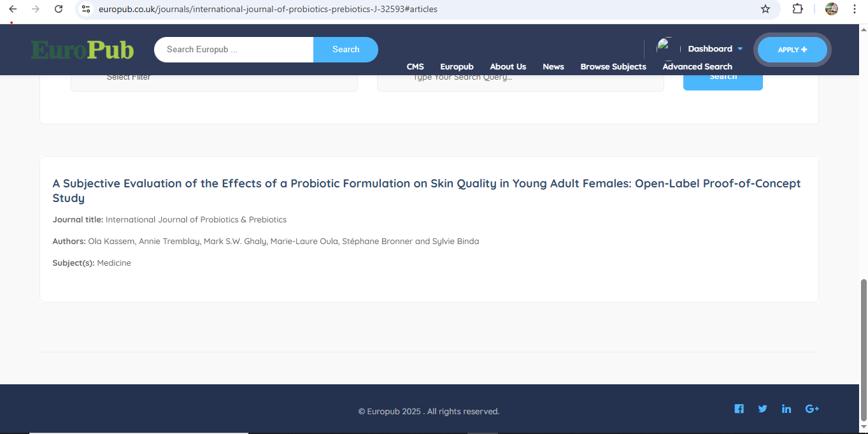Open Europub Twitter icon in footer
868x434 pixels.
click(x=762, y=409)
